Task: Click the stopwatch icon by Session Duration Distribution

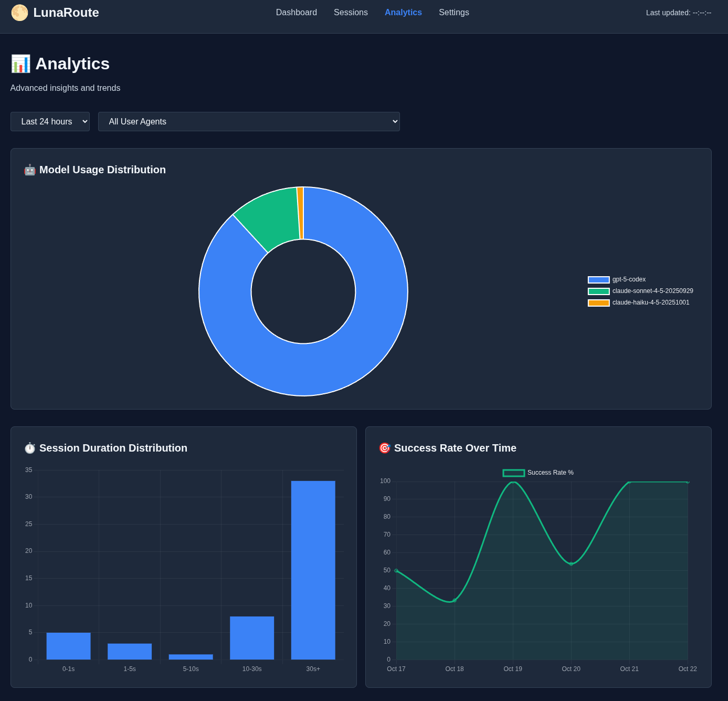Action: pos(30,448)
